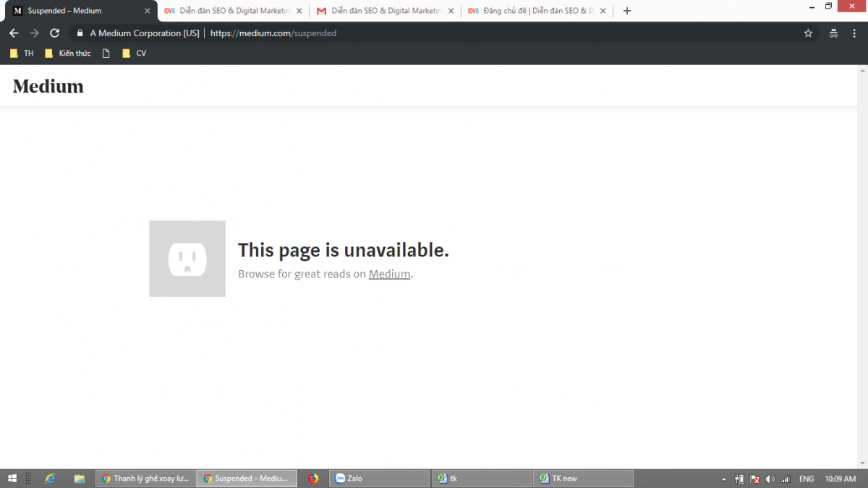Click the browser forward arrow
Viewport: 868px width, 488px height.
point(34,33)
